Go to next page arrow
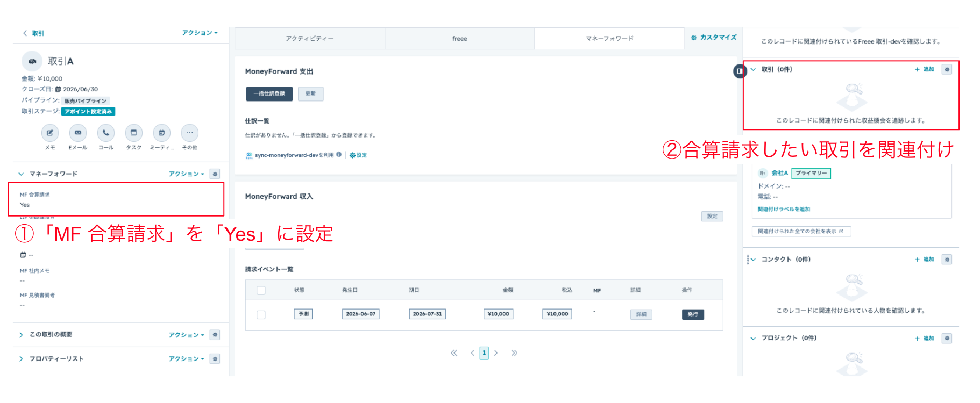 point(496,353)
